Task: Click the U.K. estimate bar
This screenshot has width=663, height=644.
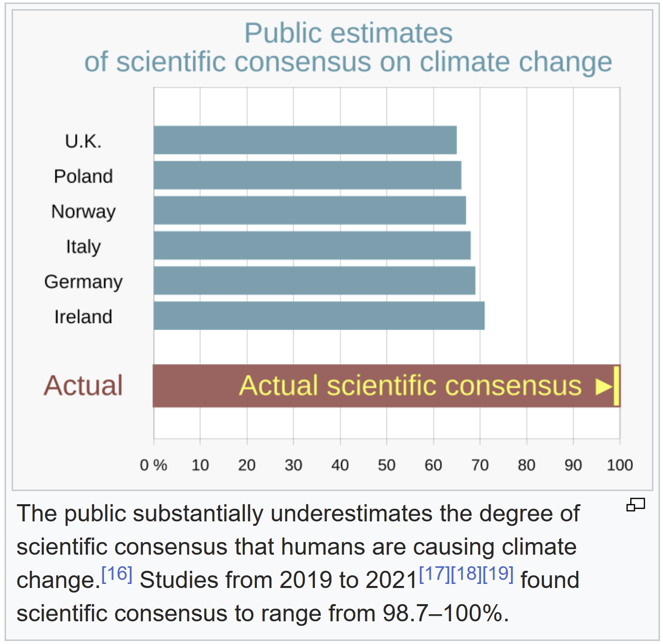Action: (x=305, y=140)
